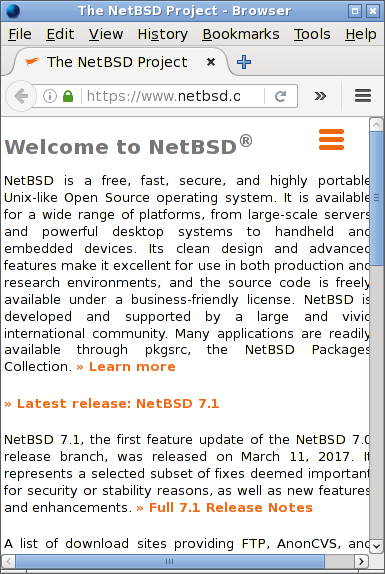Viewport: 385px width, 574px height.
Task: Close the browser window
Action: click(373, 11)
